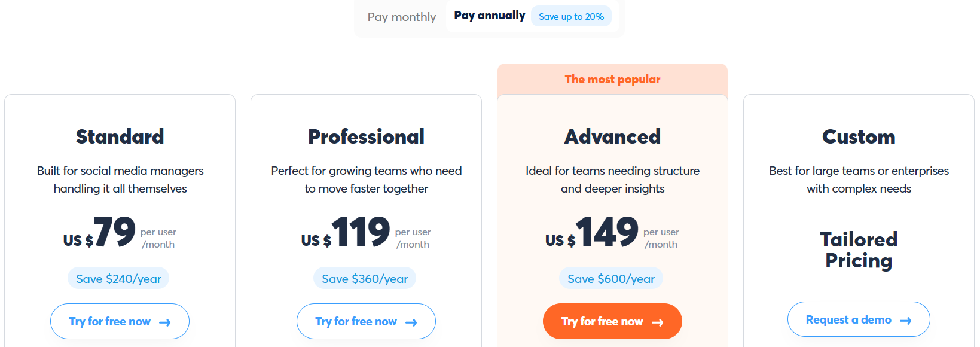The height and width of the screenshot is (347, 980).
Task: Click arrow icon in Standard plan button
Action: coord(165,322)
